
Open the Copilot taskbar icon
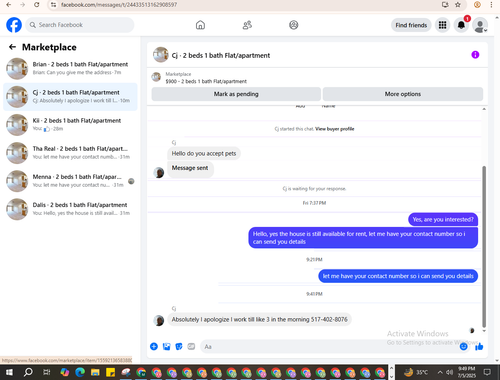(x=65, y=372)
